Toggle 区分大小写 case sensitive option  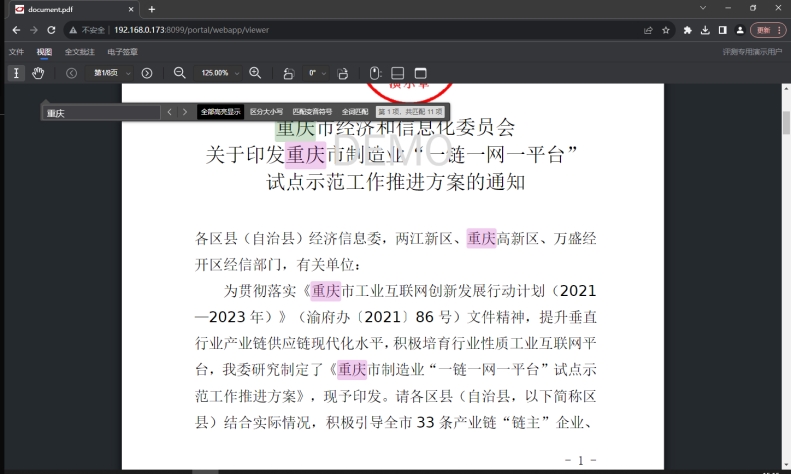click(x=266, y=112)
